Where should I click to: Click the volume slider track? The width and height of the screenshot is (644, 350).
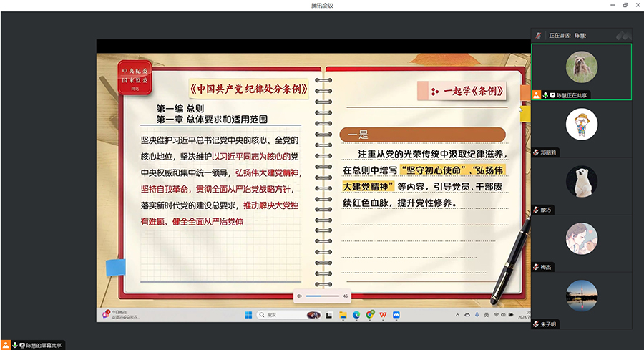tap(322, 296)
